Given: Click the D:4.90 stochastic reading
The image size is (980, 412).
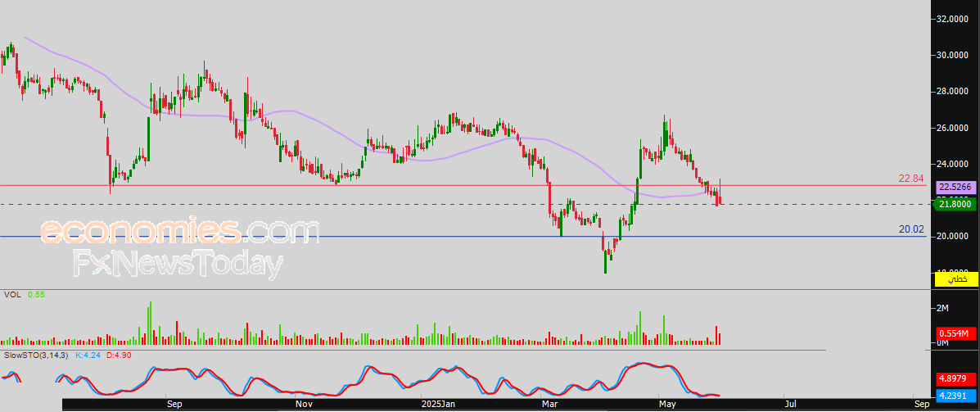Looking at the screenshot, I should [117, 355].
